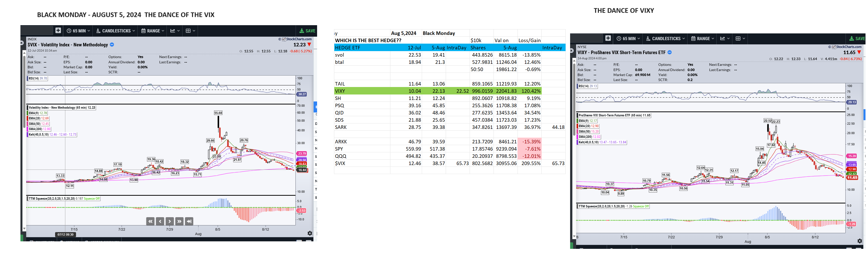Viewport: 868px width, 277px height.
Task: Step forward one bar with the single right arrow
Action: point(170,221)
